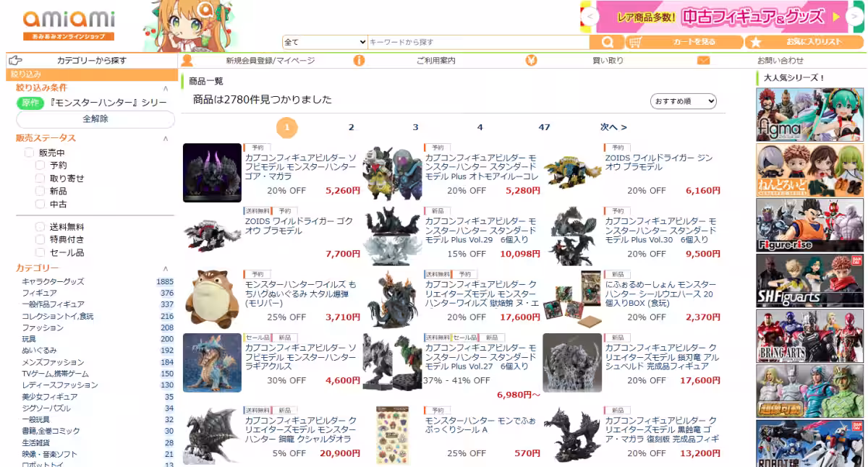Click the pointing hand category icon
This screenshot has height=467, width=868.
(16, 61)
